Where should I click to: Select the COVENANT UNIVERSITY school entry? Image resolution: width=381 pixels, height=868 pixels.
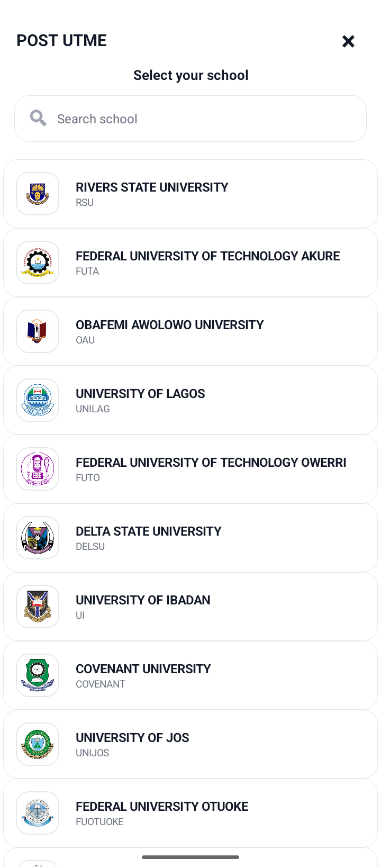tap(190, 675)
